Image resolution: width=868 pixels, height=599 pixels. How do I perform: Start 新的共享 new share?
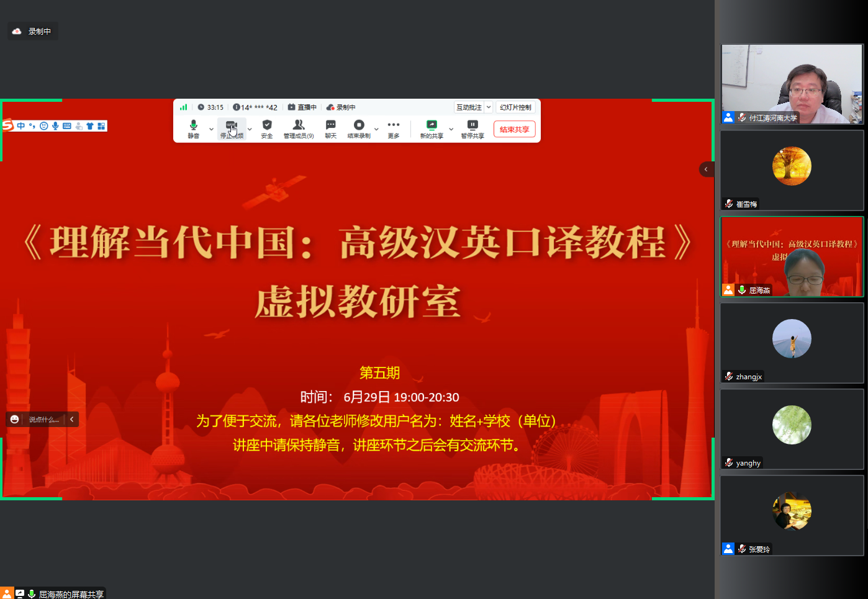[432, 128]
